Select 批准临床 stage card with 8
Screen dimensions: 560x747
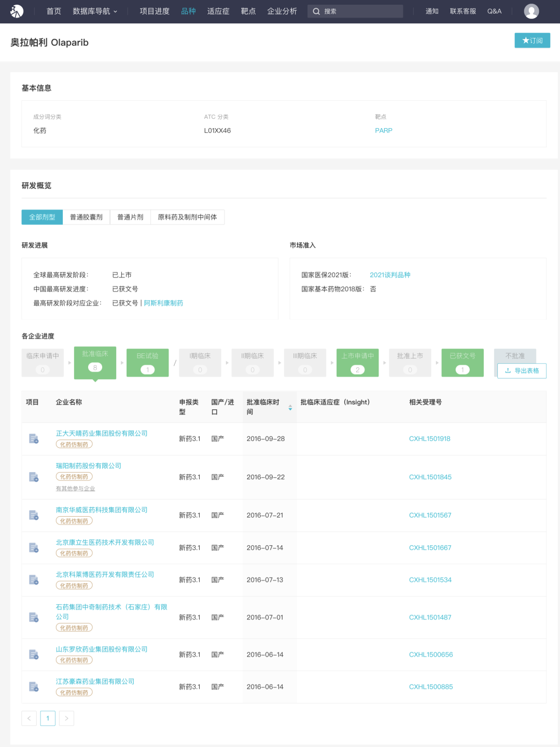pos(95,363)
